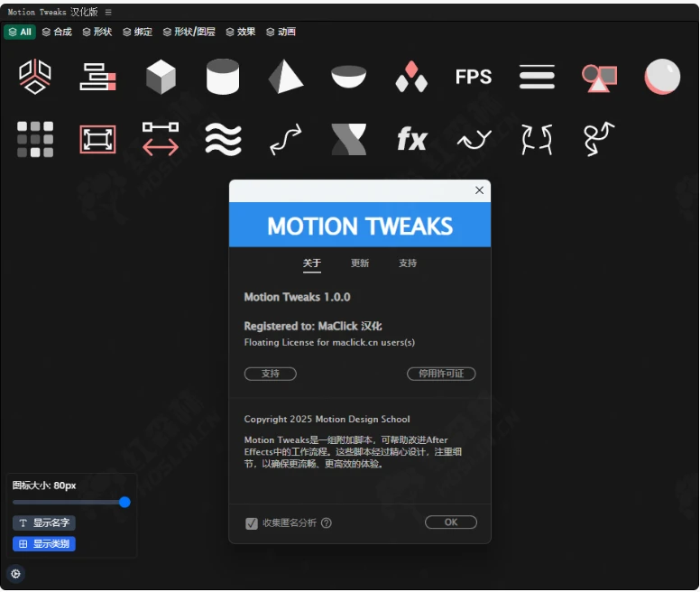Toggle the 显示名字 option

click(x=43, y=523)
